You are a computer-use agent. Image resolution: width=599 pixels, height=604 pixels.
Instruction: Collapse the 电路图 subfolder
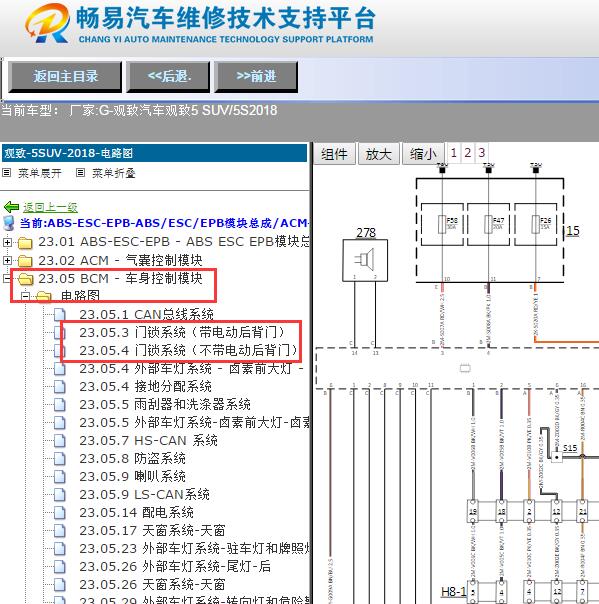[x=25, y=296]
